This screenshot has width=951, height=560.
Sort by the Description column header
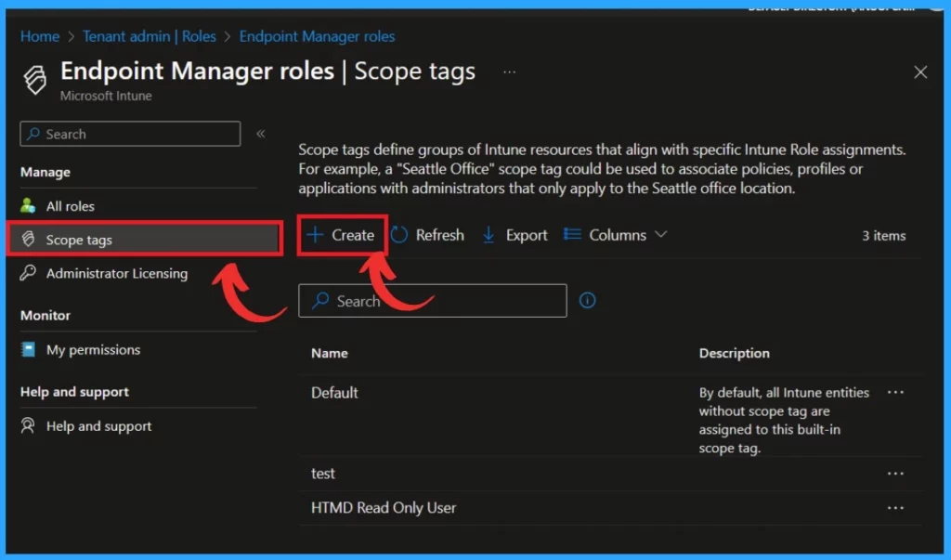[734, 353]
